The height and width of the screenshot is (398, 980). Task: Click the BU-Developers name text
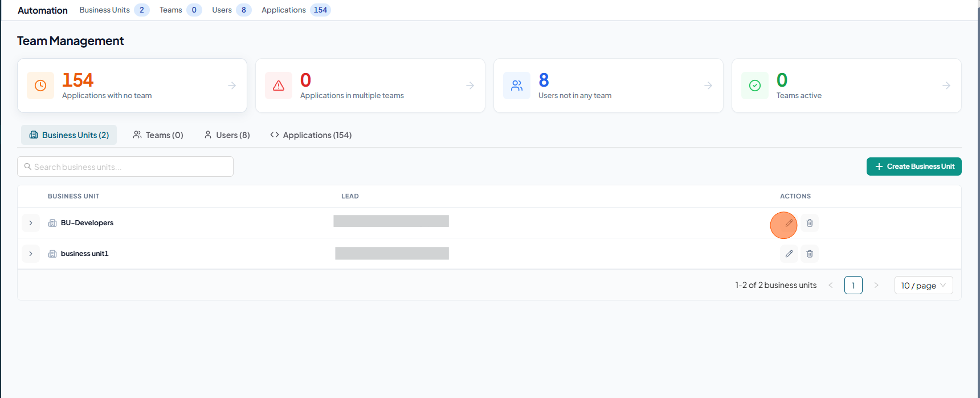tap(87, 223)
